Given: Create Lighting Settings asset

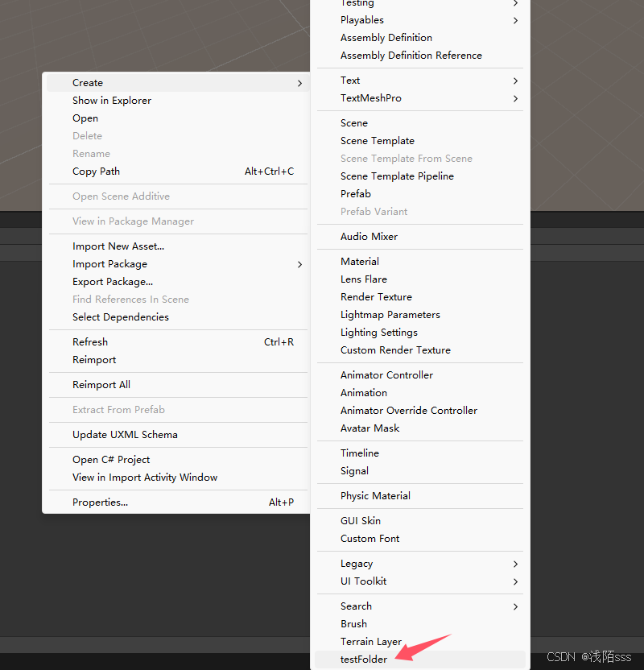Looking at the screenshot, I should pos(420,333).
